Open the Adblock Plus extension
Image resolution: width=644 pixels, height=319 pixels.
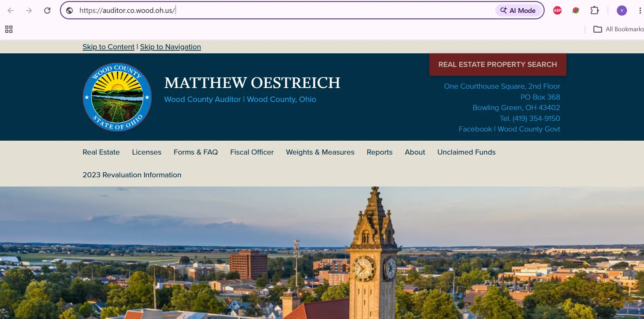click(557, 11)
